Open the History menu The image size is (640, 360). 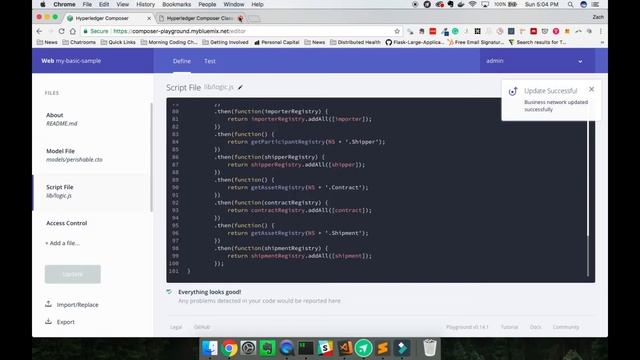tap(145, 4)
